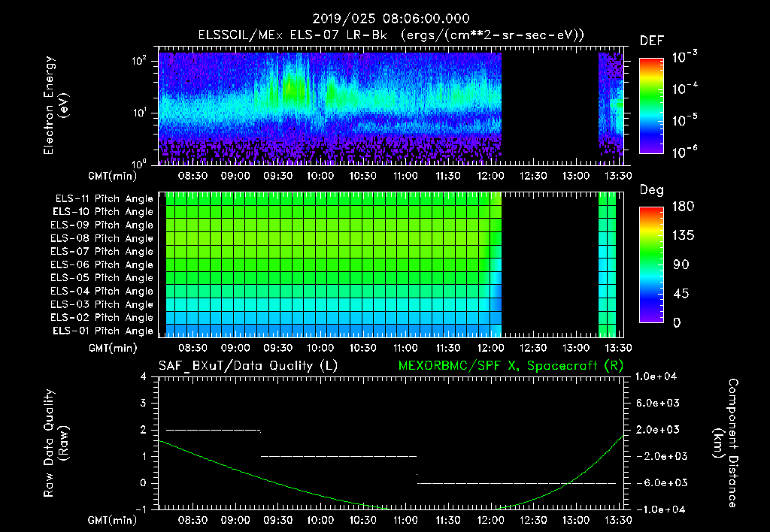Select the ELS-01 Pitch Angle label
The image size is (770, 532).
click(103, 331)
